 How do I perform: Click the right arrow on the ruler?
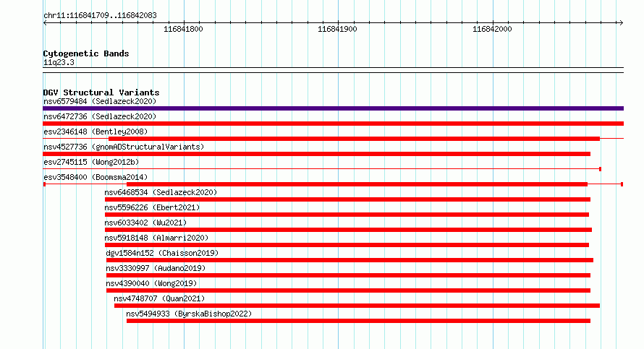(x=621, y=23)
